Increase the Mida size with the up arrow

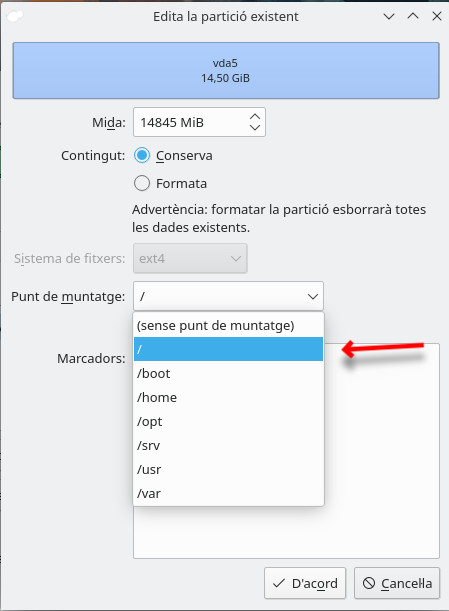(255, 117)
